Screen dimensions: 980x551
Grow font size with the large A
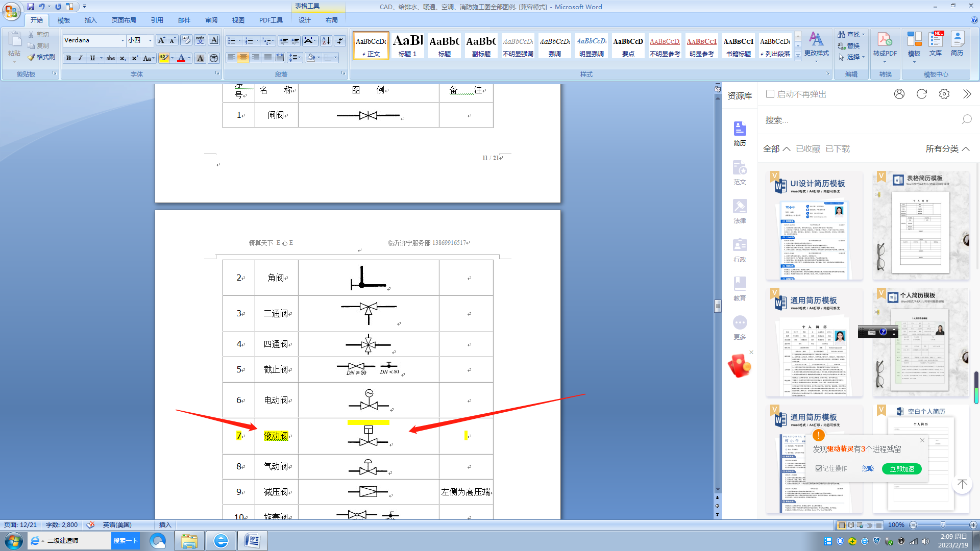(x=161, y=40)
